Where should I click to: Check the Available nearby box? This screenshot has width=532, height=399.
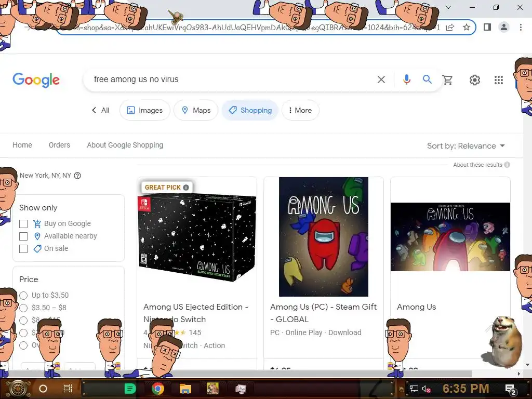[23, 236]
